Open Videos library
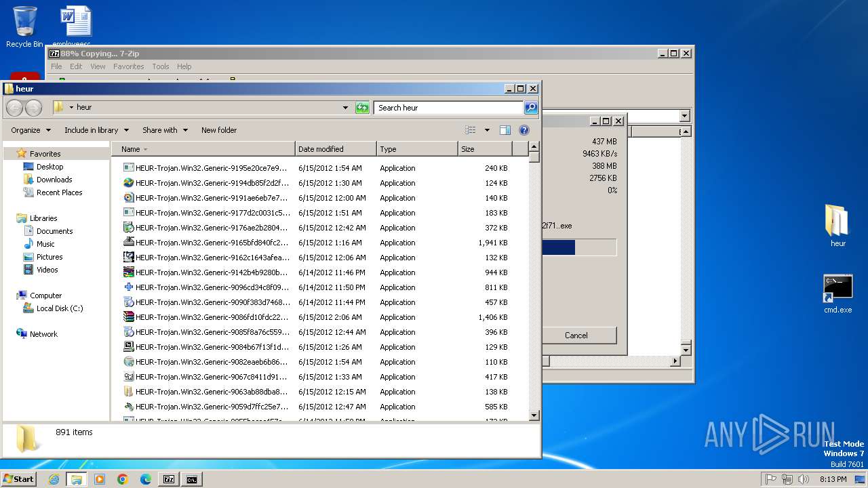The image size is (868, 488). pos(47,270)
